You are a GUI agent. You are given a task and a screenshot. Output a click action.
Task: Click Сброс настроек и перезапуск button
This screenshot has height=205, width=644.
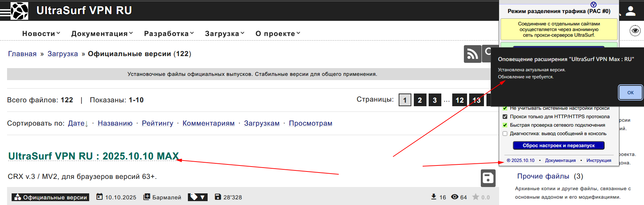pyautogui.click(x=559, y=145)
